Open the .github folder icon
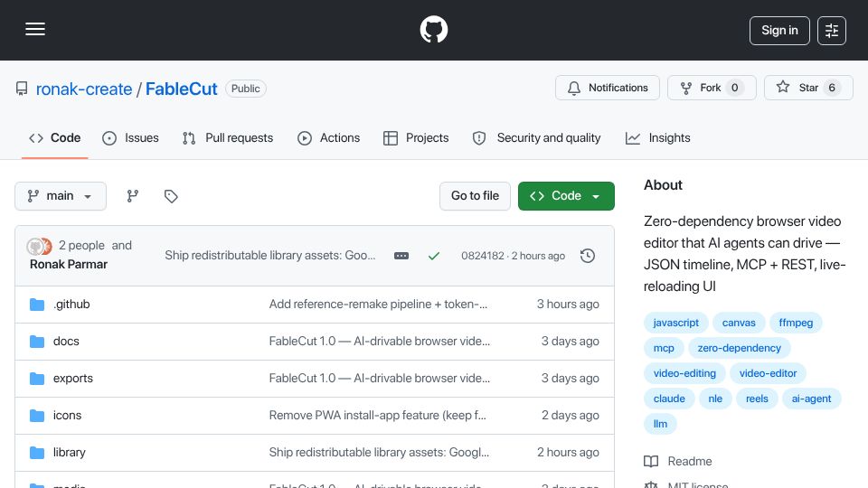The width and height of the screenshot is (868, 488). 37,305
